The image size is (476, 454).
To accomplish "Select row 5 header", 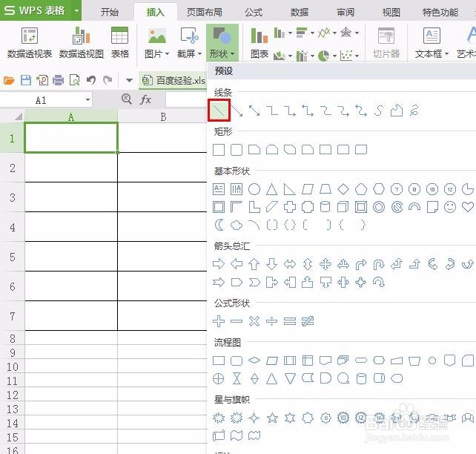I will point(12,257).
